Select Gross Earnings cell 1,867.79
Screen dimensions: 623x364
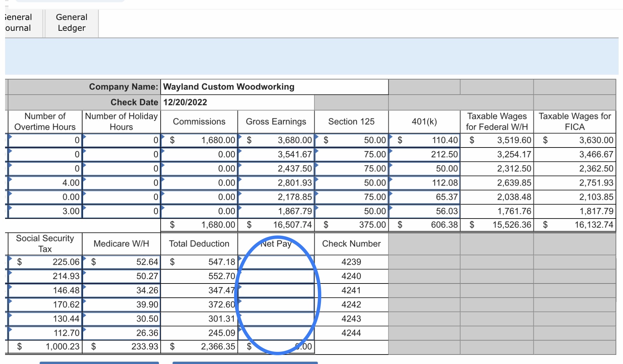click(276, 211)
